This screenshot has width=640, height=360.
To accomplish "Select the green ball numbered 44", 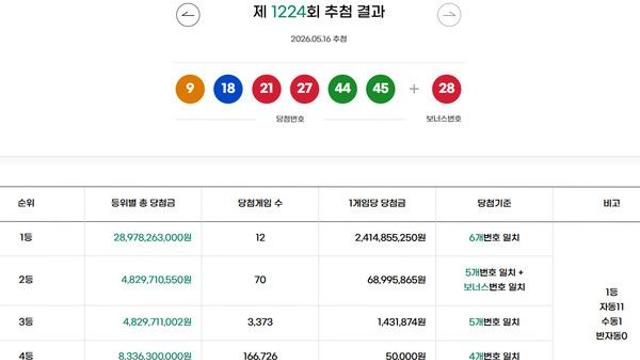I will click(x=342, y=89).
